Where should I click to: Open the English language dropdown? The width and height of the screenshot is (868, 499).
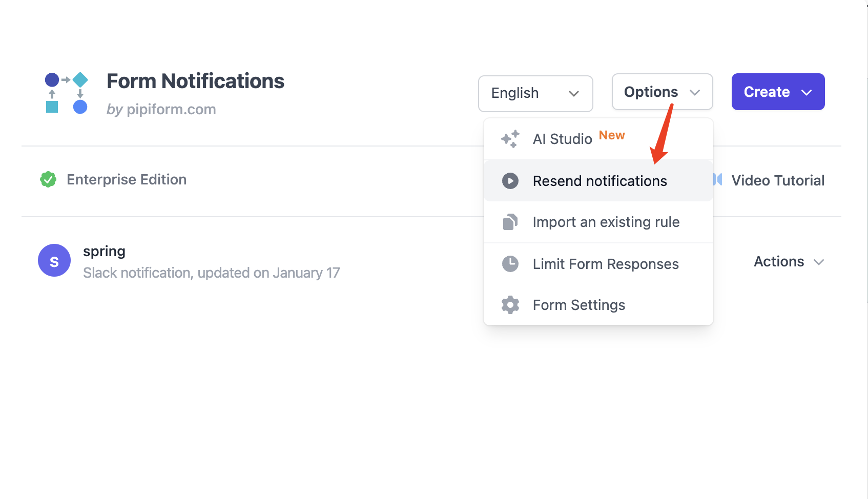[535, 93]
